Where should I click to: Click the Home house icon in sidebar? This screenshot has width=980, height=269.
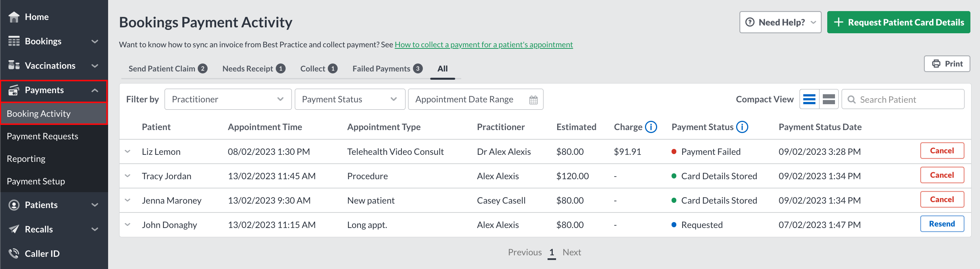point(14,17)
